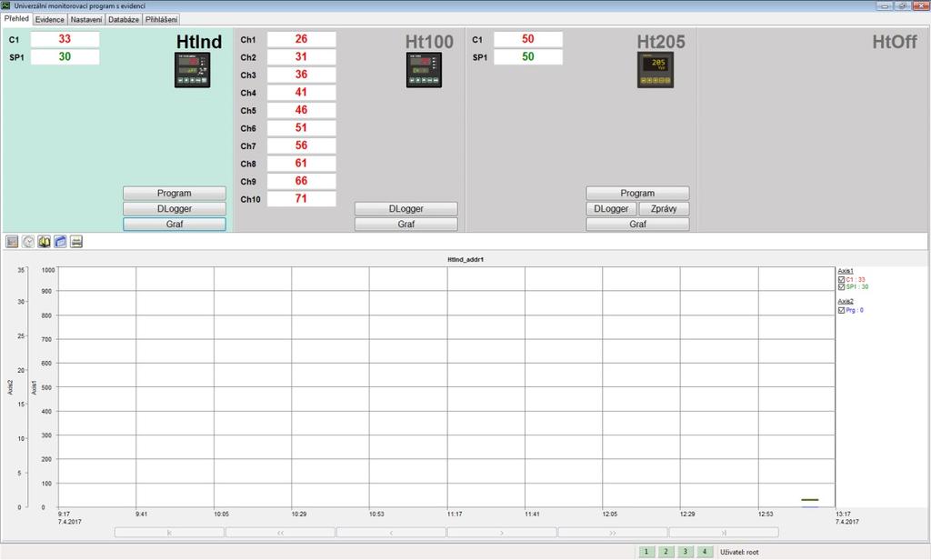Switch to the Přehled tab
Screen dimensions: 931x560
[x=16, y=19]
